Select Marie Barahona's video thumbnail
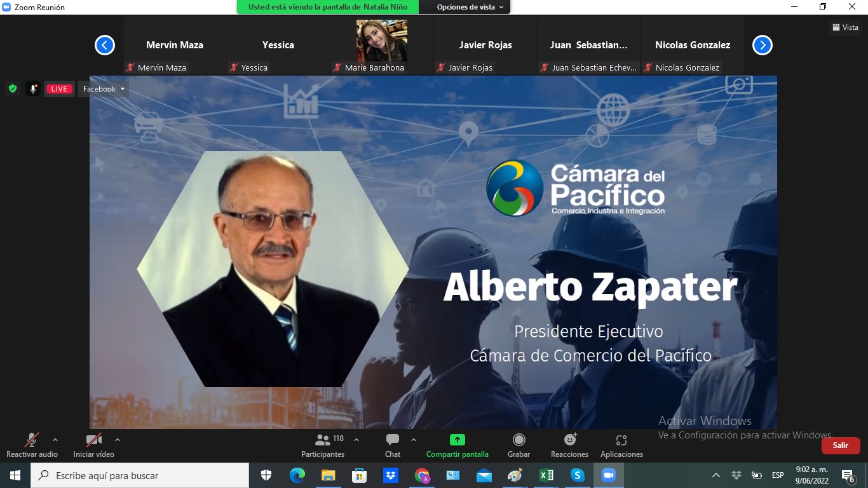This screenshot has width=868, height=488. click(x=382, y=46)
